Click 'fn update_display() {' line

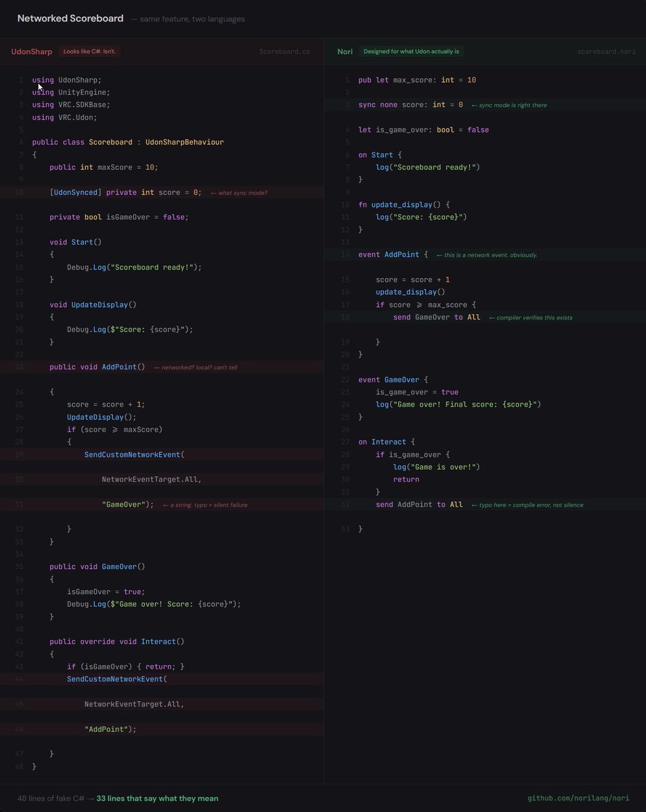click(x=404, y=204)
